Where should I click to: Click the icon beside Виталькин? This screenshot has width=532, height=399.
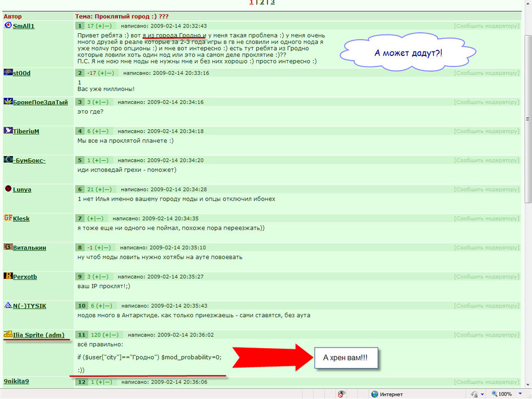(x=8, y=247)
